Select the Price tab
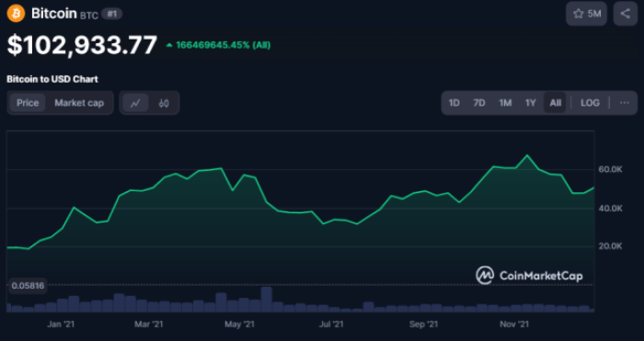Image resolution: width=644 pixels, height=341 pixels. click(x=28, y=103)
